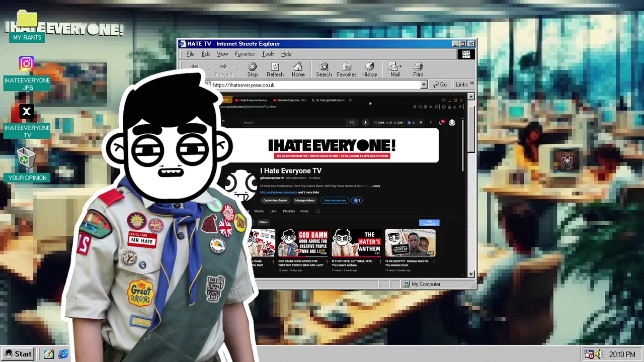Click the 20:10 PM taskbar clock

(x=622, y=354)
